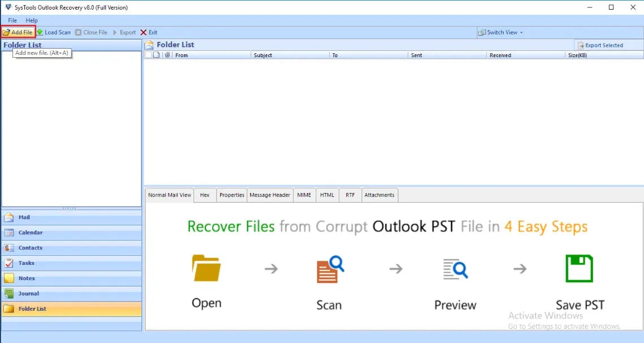This screenshot has height=343, width=644.
Task: Click the Export toolbar label
Action: click(x=128, y=32)
